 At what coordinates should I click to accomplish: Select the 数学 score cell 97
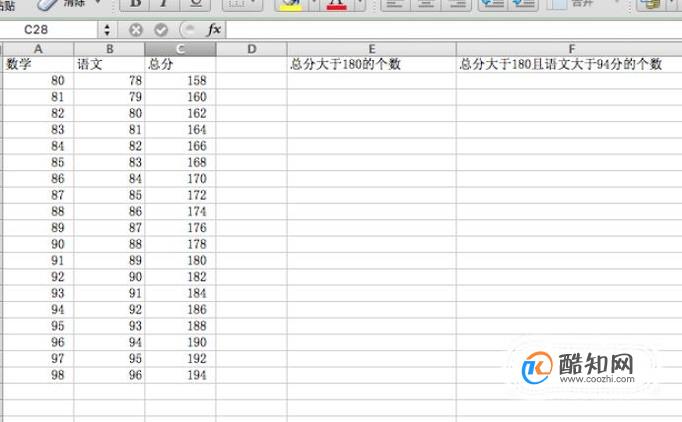[38, 359]
